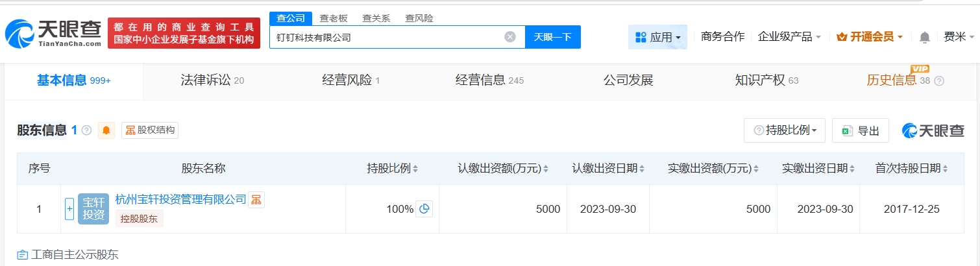Open the 持股比例 filter dropdown
980x266 pixels.
pyautogui.click(x=785, y=130)
